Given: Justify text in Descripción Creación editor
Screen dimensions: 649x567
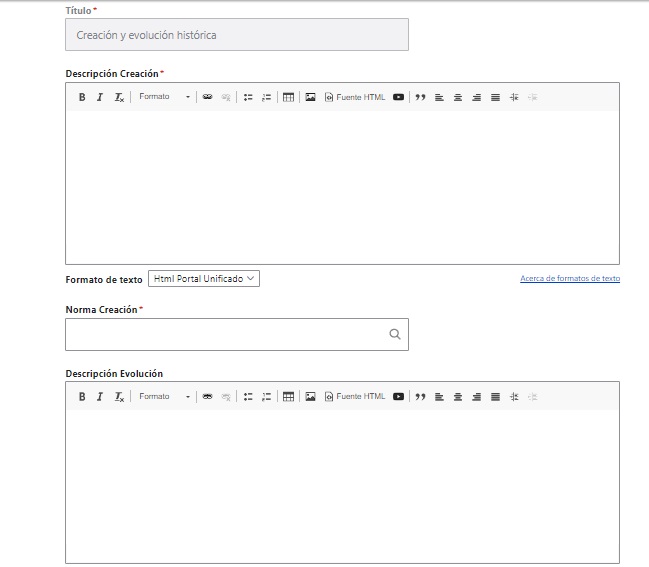Looking at the screenshot, I should point(495,97).
